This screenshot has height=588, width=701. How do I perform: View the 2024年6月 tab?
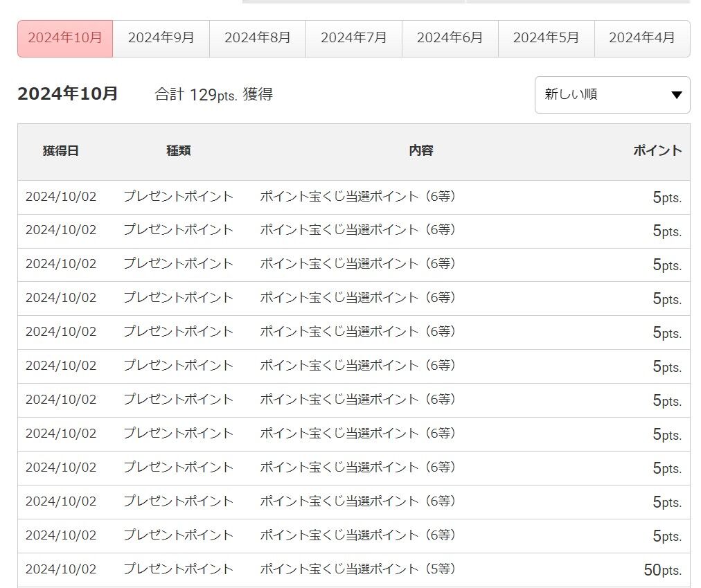coord(450,39)
